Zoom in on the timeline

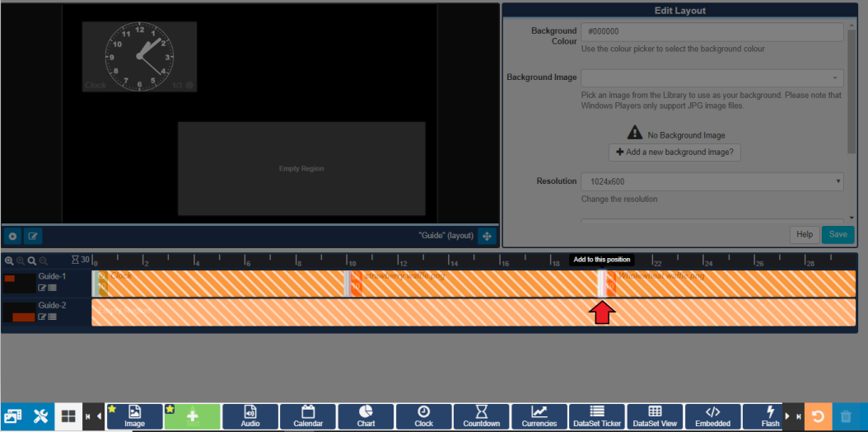coord(9,261)
